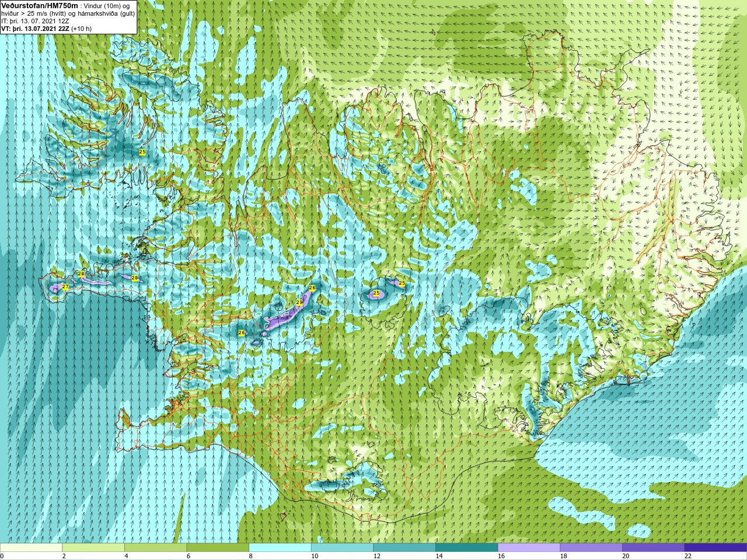Click the legend scale number 8

pos(251,556)
